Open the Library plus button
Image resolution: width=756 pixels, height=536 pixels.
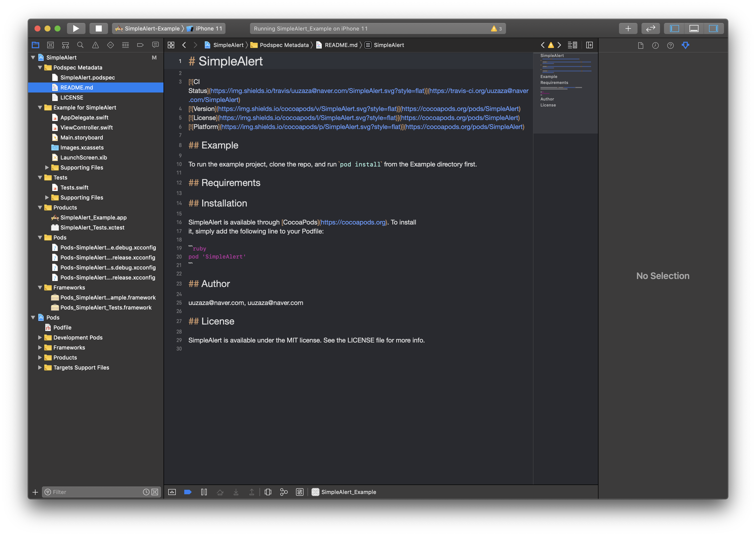pos(628,28)
